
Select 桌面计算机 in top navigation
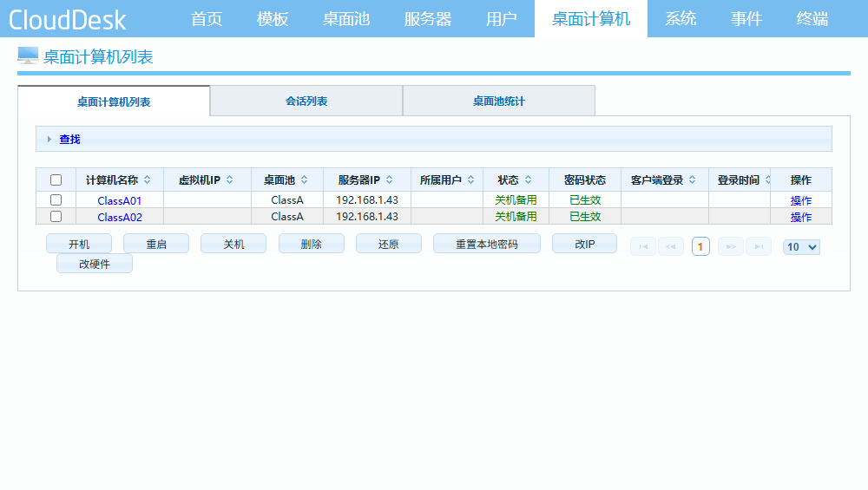(591, 19)
